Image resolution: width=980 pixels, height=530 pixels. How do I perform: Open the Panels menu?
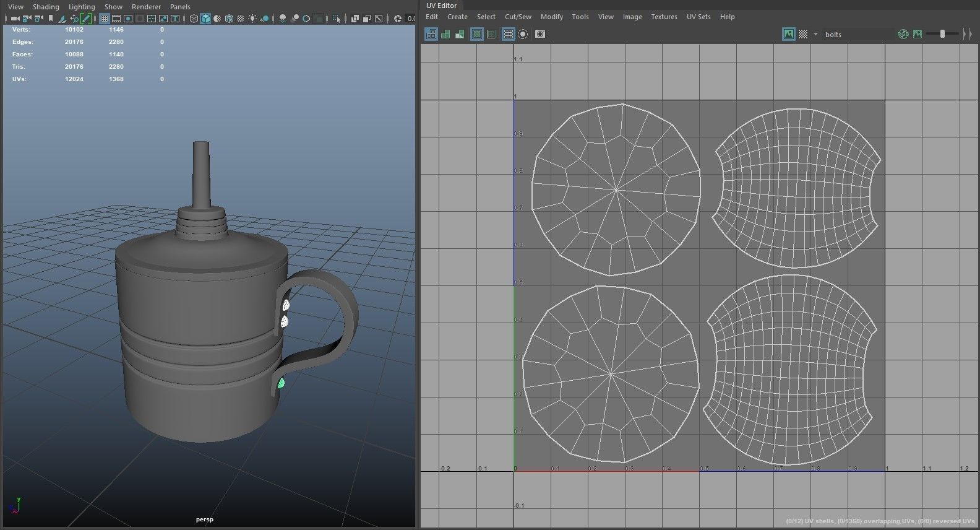pos(180,7)
